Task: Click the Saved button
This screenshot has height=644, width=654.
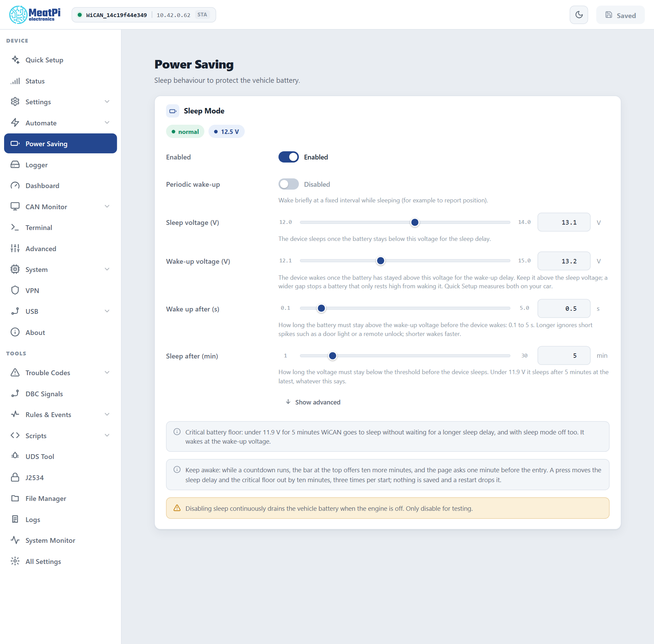Action: pos(620,15)
